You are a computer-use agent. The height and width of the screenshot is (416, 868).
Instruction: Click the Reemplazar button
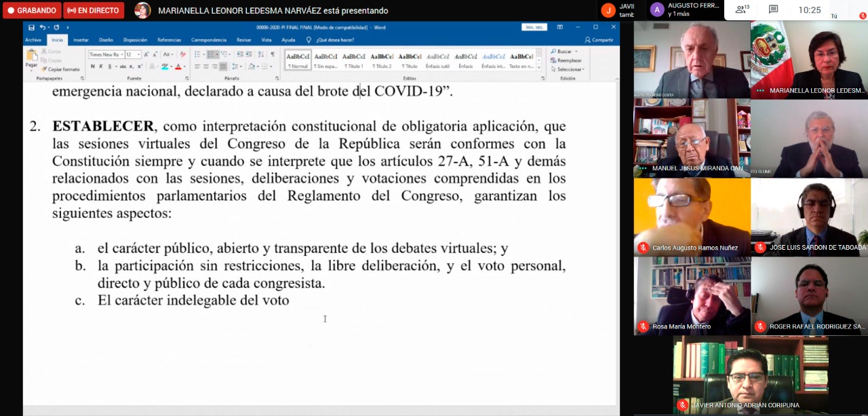(x=566, y=60)
